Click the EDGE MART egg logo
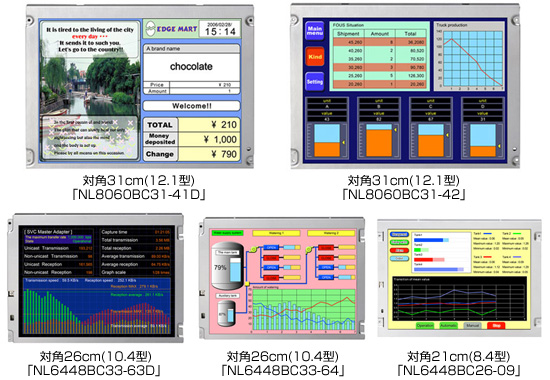The width and height of the screenshot is (550, 380). [150, 29]
